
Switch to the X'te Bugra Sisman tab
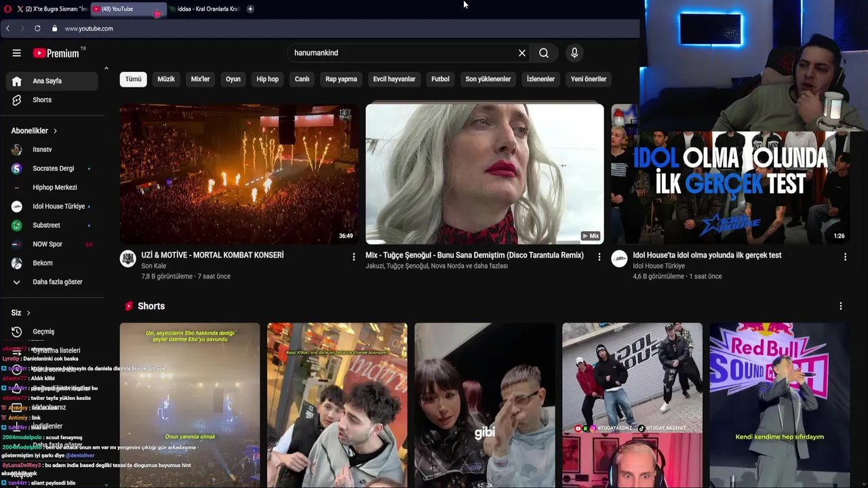tap(52, 9)
